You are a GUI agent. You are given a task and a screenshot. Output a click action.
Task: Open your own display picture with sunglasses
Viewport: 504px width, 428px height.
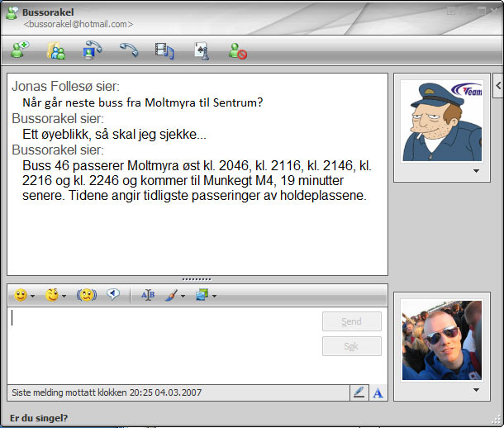(x=442, y=340)
